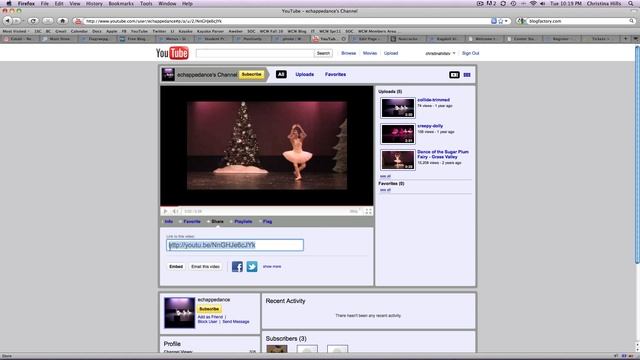The width and height of the screenshot is (640, 360).
Task: Switch to player view layout icon
Action: coord(454,75)
